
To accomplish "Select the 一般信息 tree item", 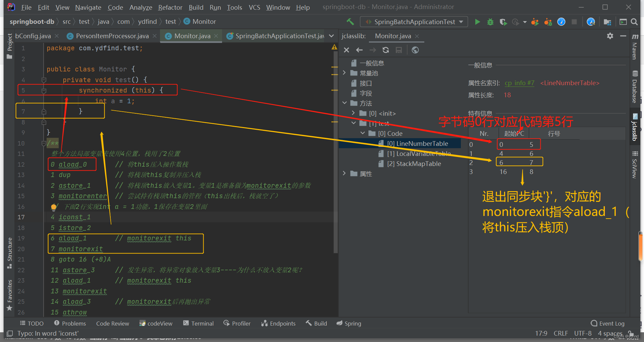I will (367, 63).
